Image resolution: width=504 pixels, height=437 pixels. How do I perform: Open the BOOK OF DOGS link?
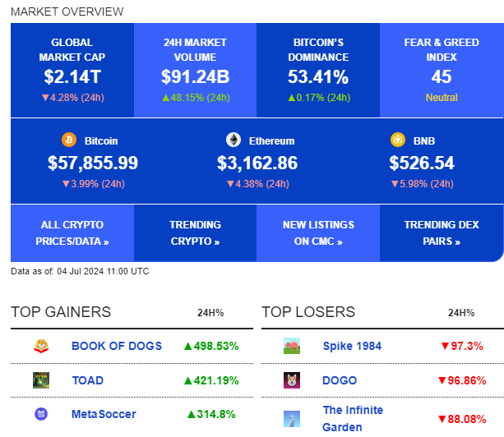point(117,346)
